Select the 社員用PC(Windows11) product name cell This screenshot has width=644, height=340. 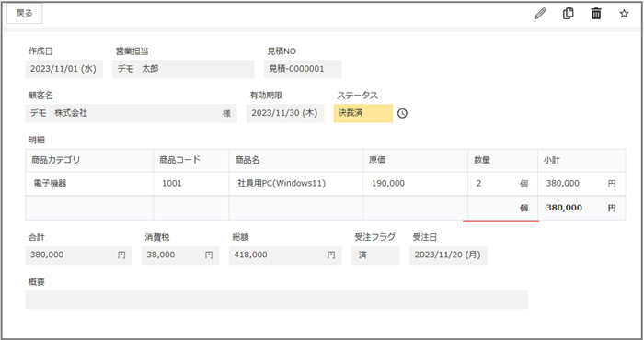(296, 184)
